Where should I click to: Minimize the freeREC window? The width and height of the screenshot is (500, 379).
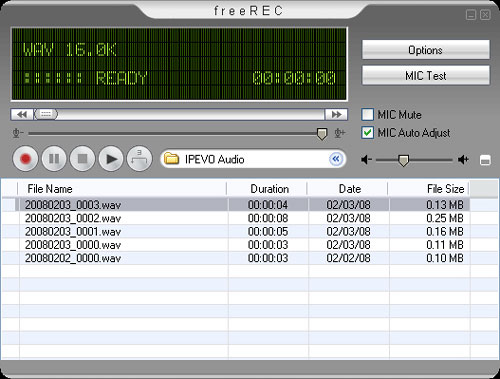coord(471,15)
